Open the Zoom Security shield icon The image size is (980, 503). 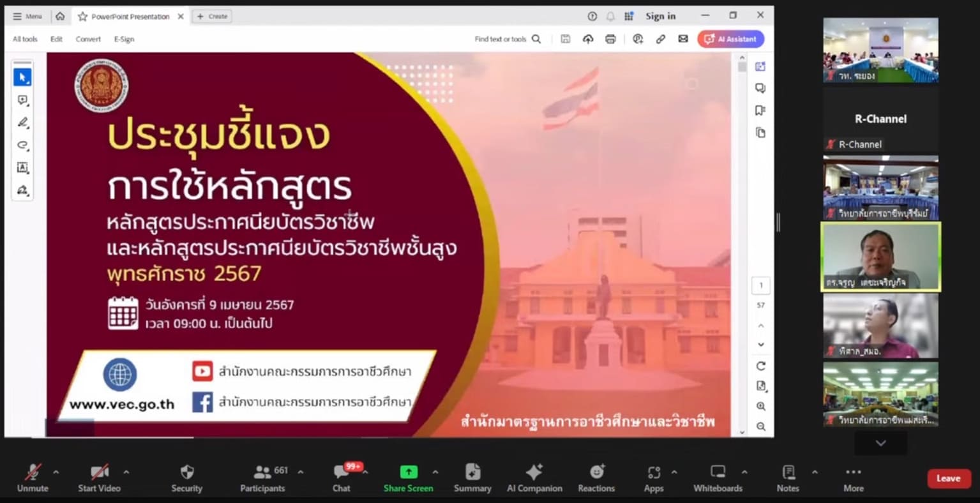pos(186,478)
